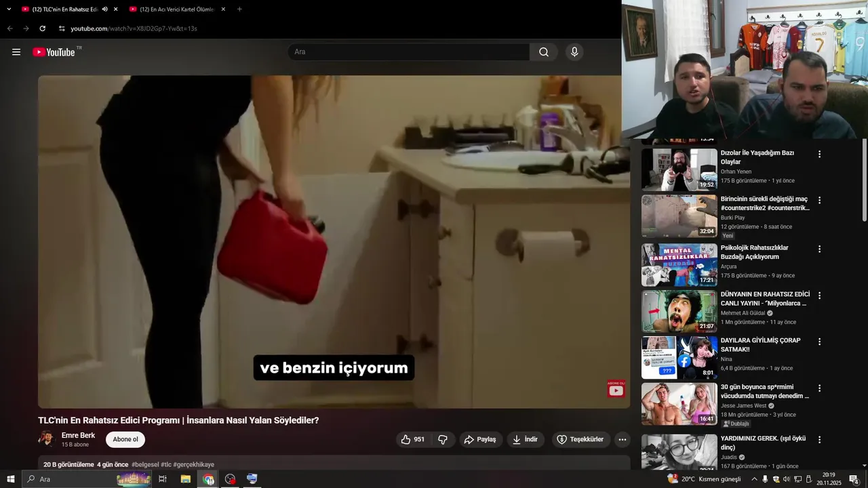Focus the YouTube Ara search field
This screenshot has height=488, width=868.
[x=409, y=52]
